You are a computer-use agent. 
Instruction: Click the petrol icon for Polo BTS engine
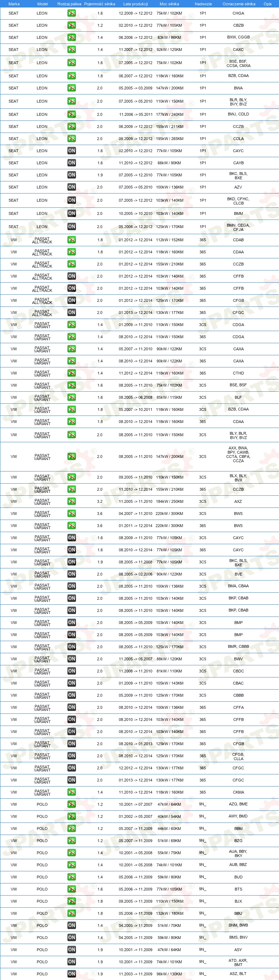72,889
